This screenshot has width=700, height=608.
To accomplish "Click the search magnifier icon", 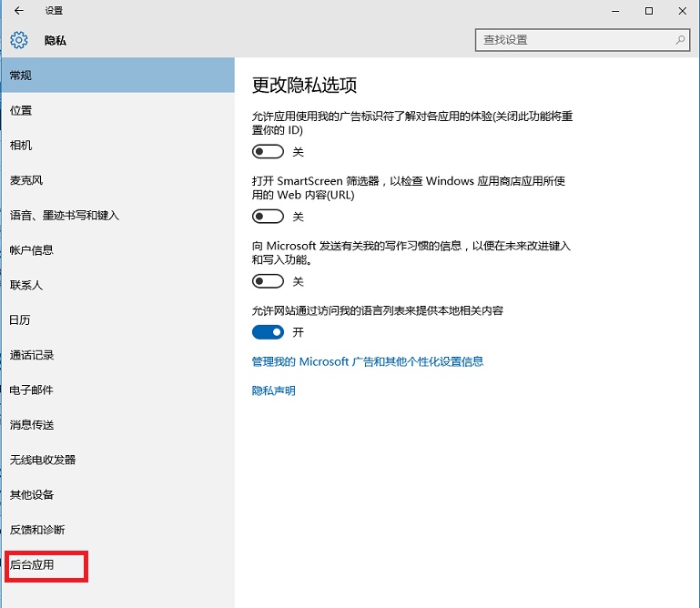I will click(680, 40).
